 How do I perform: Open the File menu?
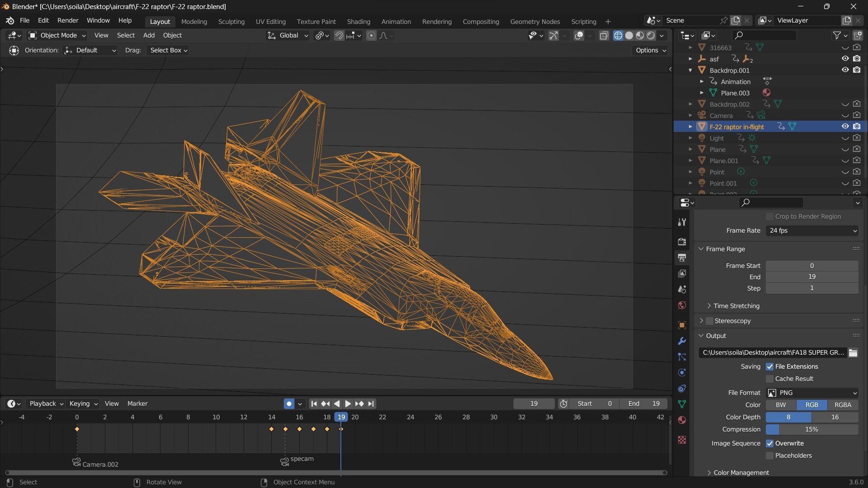click(24, 20)
